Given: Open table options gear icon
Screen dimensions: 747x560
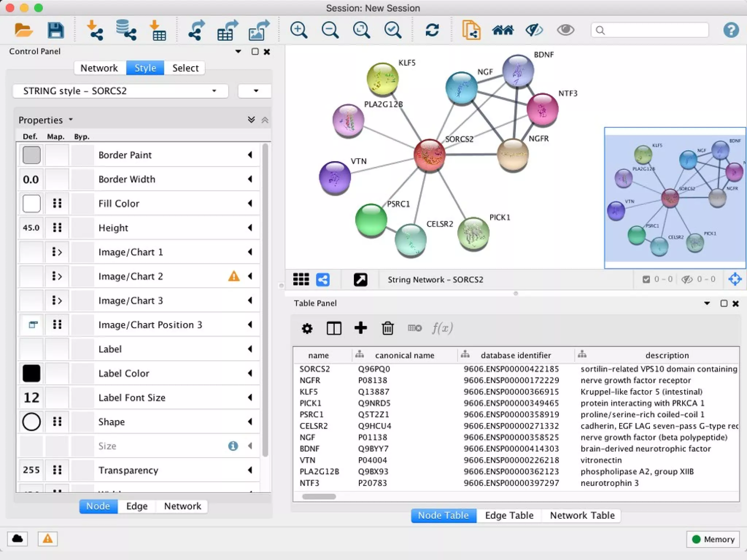Looking at the screenshot, I should pyautogui.click(x=307, y=328).
